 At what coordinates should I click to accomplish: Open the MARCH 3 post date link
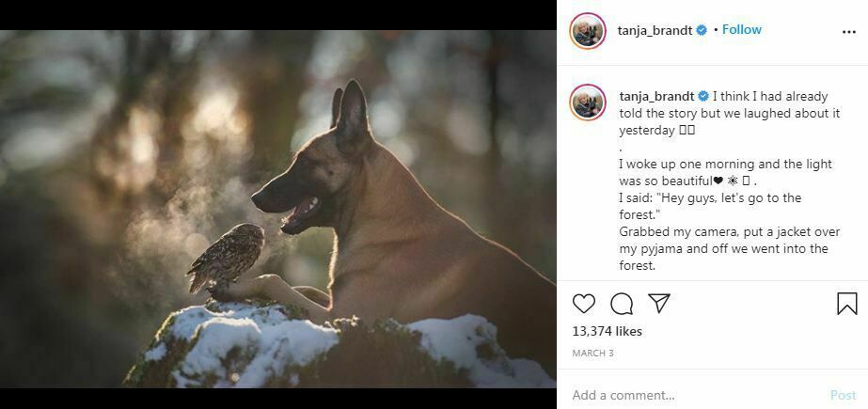coord(591,354)
